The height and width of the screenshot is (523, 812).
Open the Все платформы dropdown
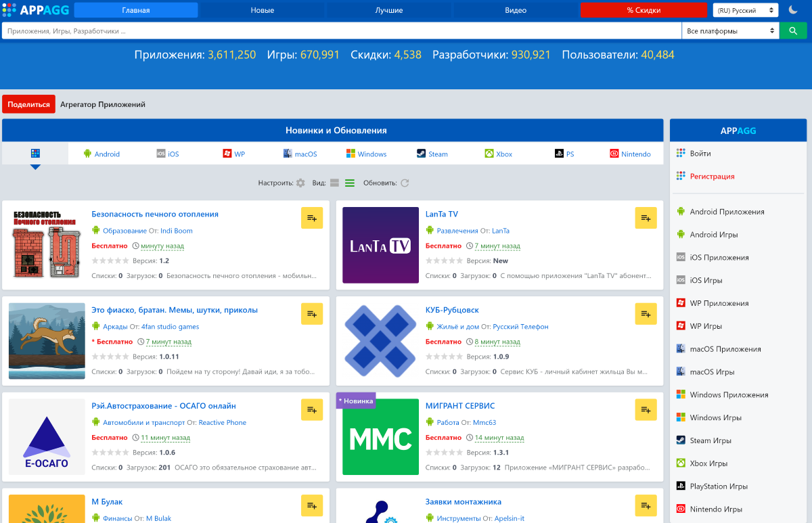pos(731,31)
